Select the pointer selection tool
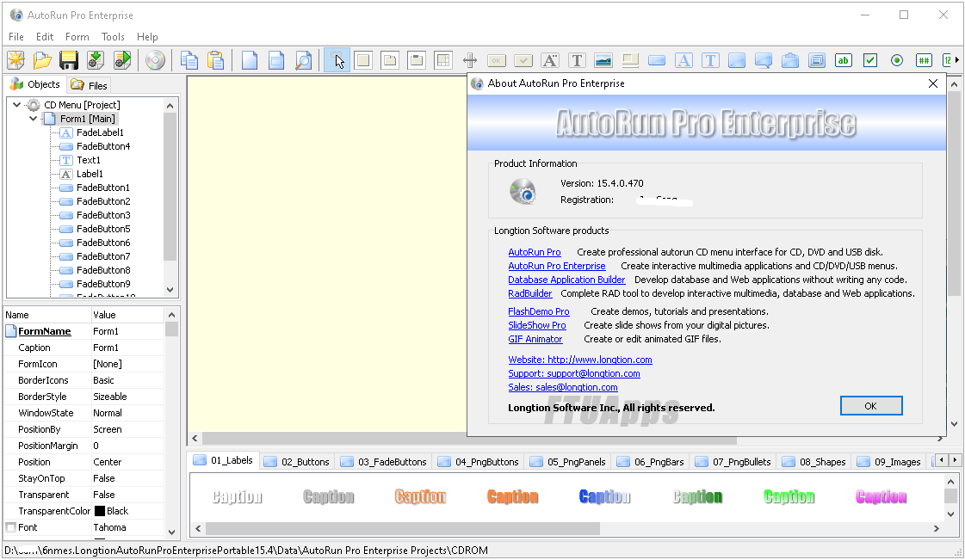The width and height of the screenshot is (965, 560). point(337,60)
